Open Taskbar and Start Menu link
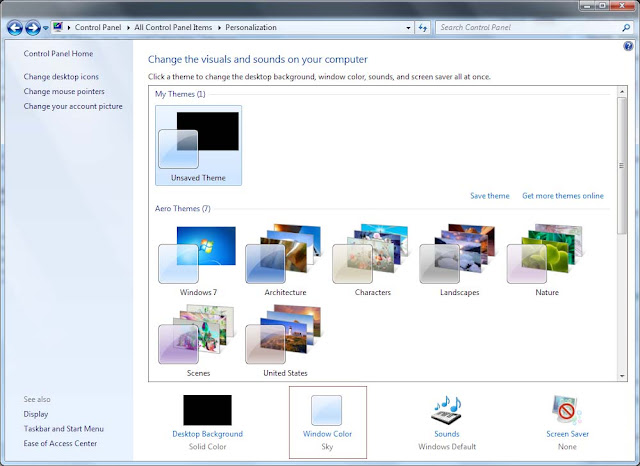This screenshot has width=640, height=466. [x=64, y=429]
